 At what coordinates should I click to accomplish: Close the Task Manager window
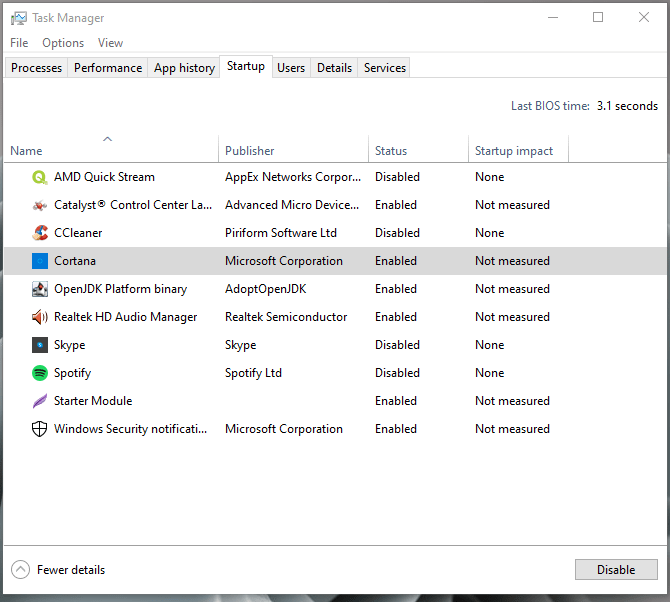tap(644, 18)
